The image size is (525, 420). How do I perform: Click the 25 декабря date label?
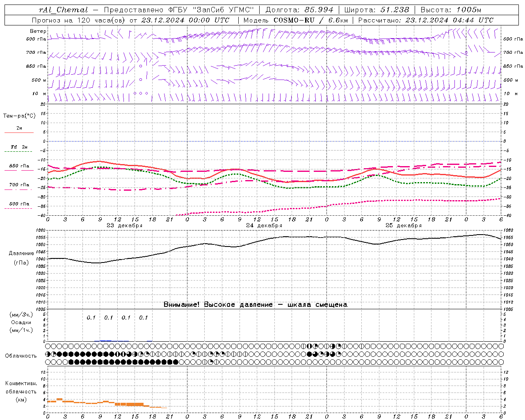[404, 226]
